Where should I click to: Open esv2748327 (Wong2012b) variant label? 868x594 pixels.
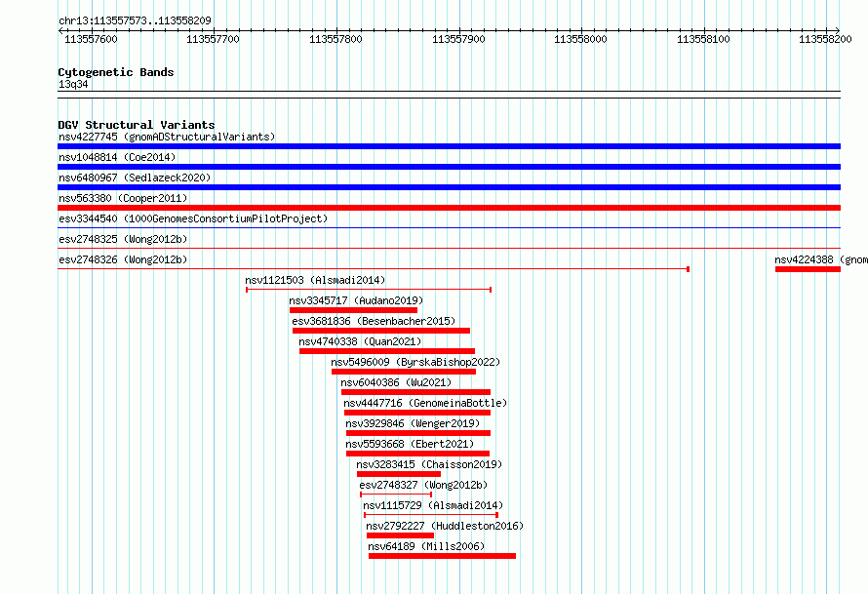[x=423, y=485]
